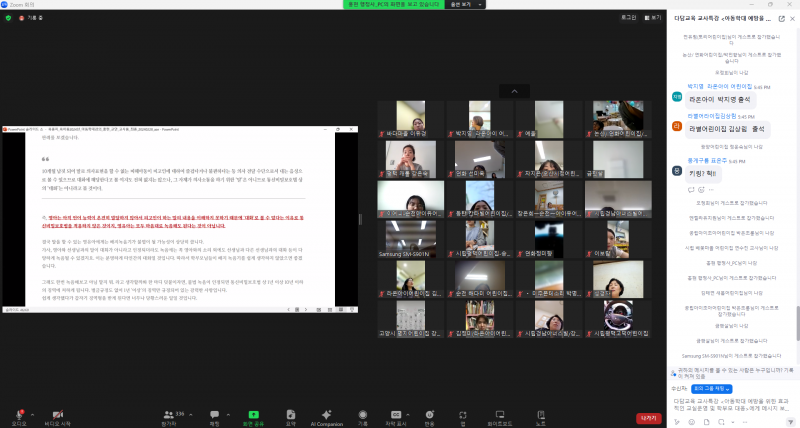The image size is (800, 428).
Task: Click the green screen share (화면 공유) icon
Action: (x=252, y=412)
